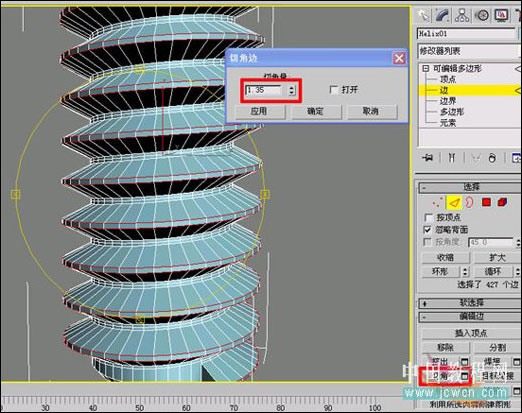Image resolution: width=522 pixels, height=413 pixels.
Task: Click 取消 (Cancel) in chamfer dialog
Action: coord(372,111)
